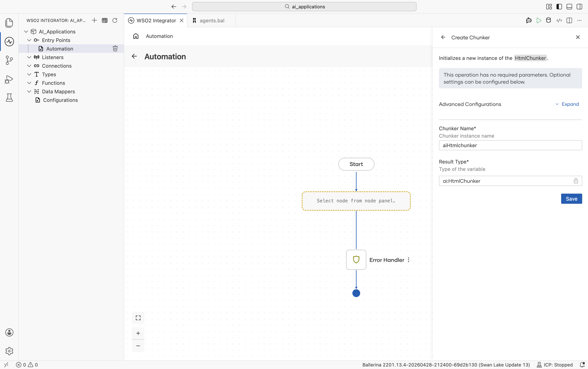Refresh the WSO2 Integrator project tree

click(x=115, y=20)
